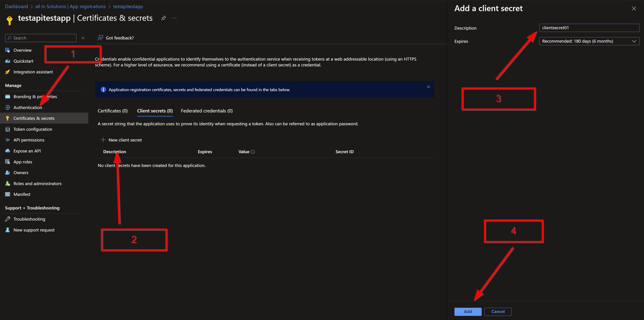Viewport: 644px width, 320px height.
Task: Dismiss the blue information banner
Action: coord(428,87)
